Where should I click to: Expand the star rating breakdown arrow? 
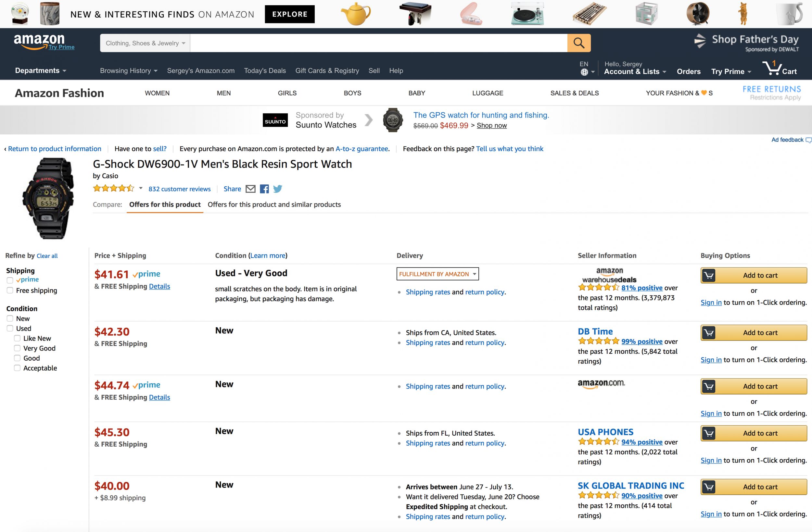(x=141, y=188)
